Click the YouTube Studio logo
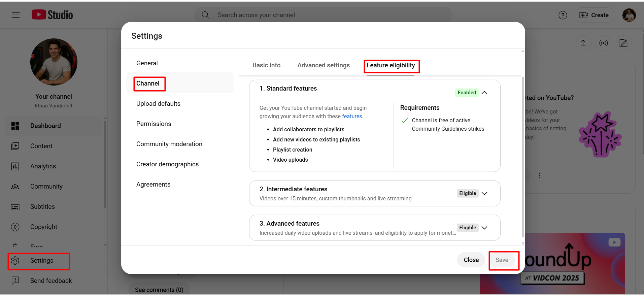Screen dimensions: 644x295 [x=52, y=15]
